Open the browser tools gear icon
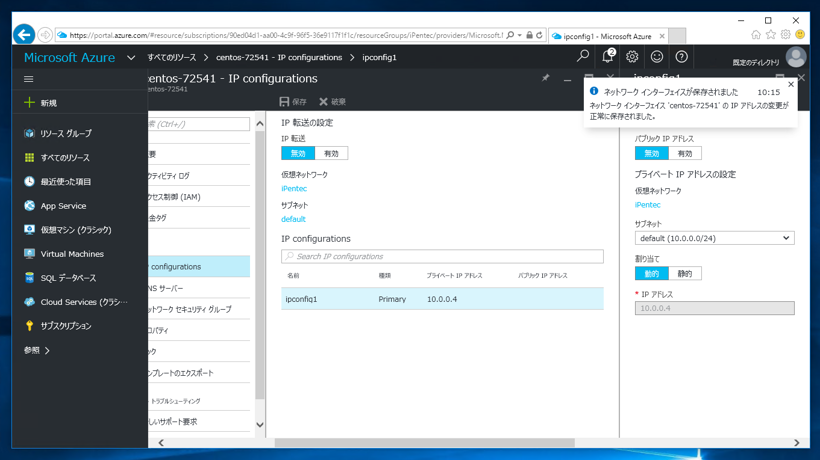The width and height of the screenshot is (820, 460). tap(785, 34)
